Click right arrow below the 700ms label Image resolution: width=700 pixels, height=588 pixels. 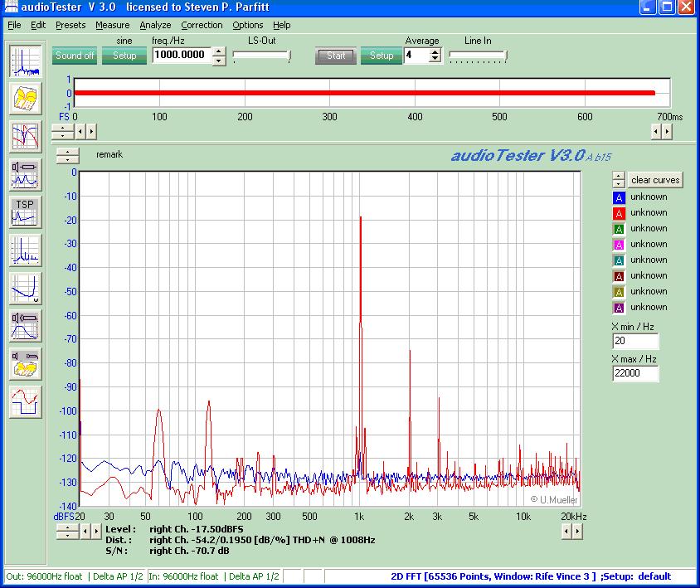point(667,132)
